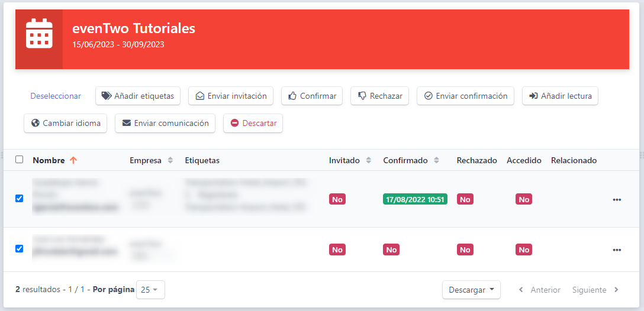Open the three-dots menu of second row
The width and height of the screenshot is (644, 311).
[x=617, y=250]
